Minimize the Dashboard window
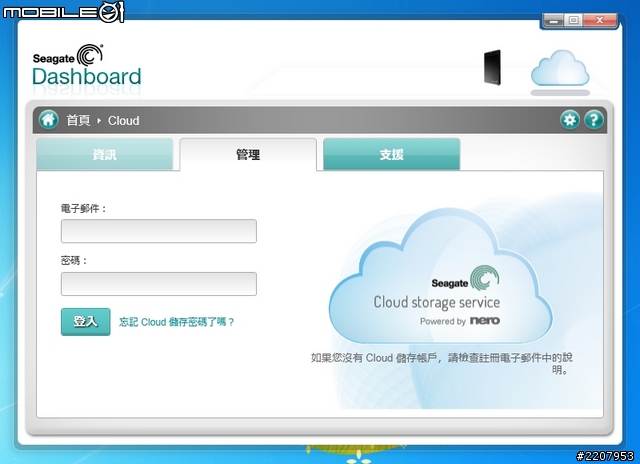Image resolution: width=640 pixels, height=464 pixels. click(553, 20)
